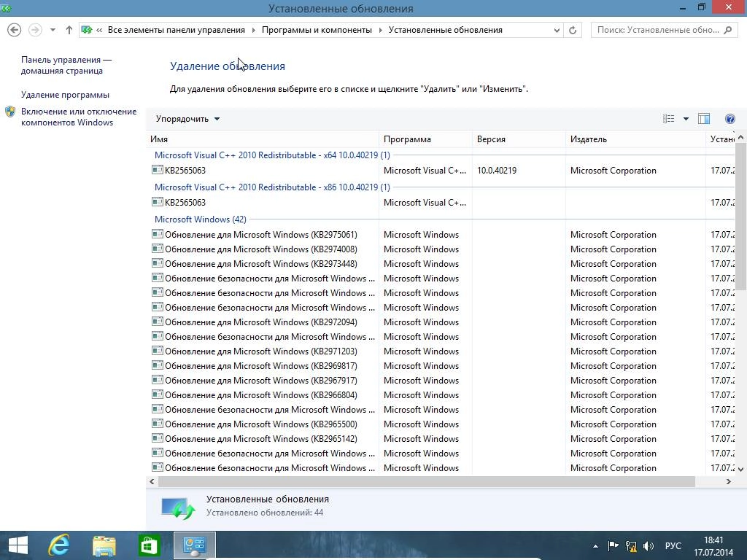Select update KB2972094 row

[441, 322]
